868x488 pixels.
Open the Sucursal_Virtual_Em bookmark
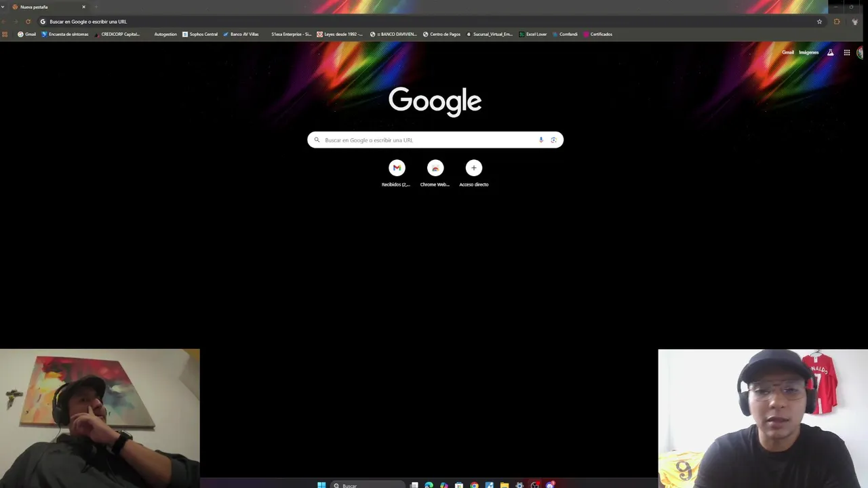[490, 34]
